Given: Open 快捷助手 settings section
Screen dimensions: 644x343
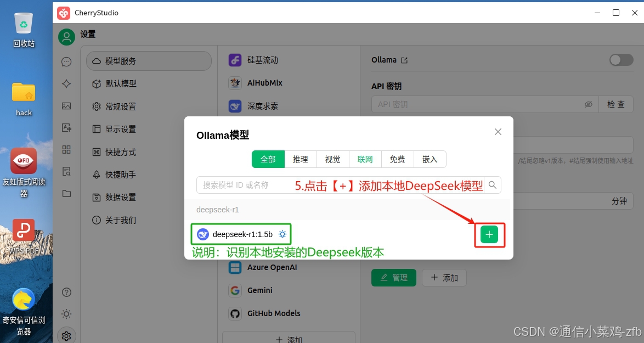Looking at the screenshot, I should (149, 175).
